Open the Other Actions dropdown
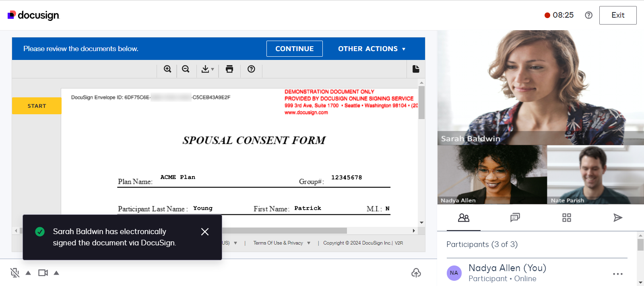Image resolution: width=644 pixels, height=286 pixels. [372, 49]
